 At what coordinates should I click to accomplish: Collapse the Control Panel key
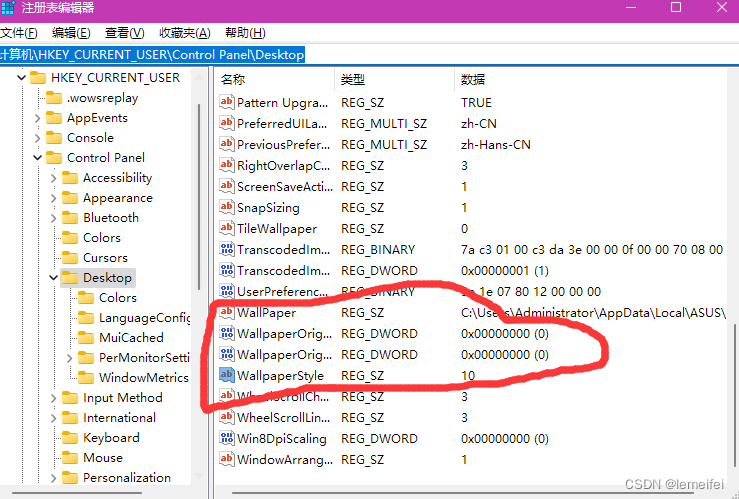pyautogui.click(x=38, y=158)
